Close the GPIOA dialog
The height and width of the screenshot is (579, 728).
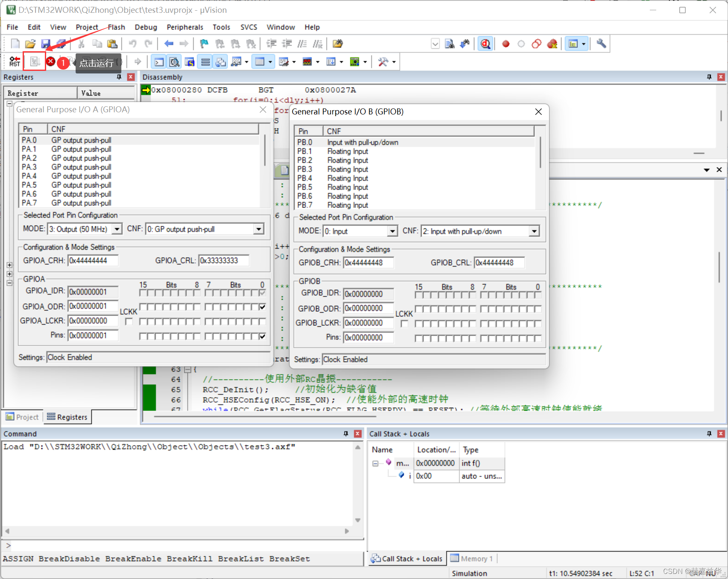pos(263,110)
